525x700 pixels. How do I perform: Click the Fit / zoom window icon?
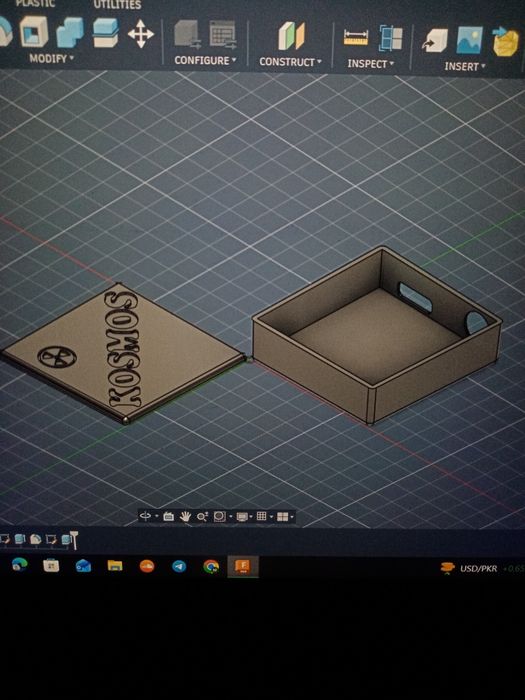220,517
